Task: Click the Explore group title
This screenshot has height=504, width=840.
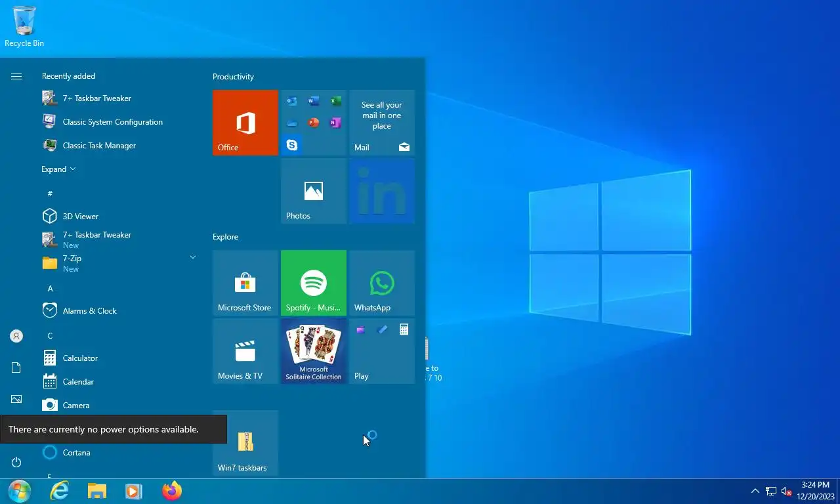Action: coord(225,237)
